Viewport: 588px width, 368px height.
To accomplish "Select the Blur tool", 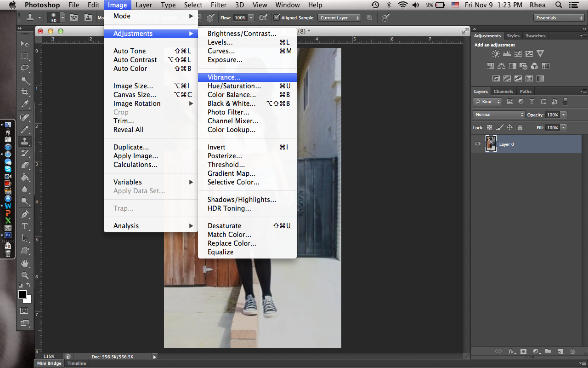I will (25, 189).
